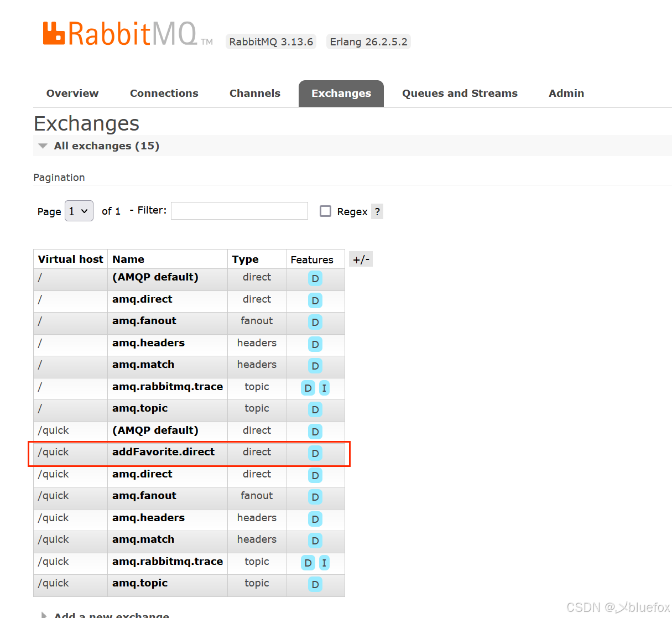Click the D badge on / amq.fanout row

point(315,322)
